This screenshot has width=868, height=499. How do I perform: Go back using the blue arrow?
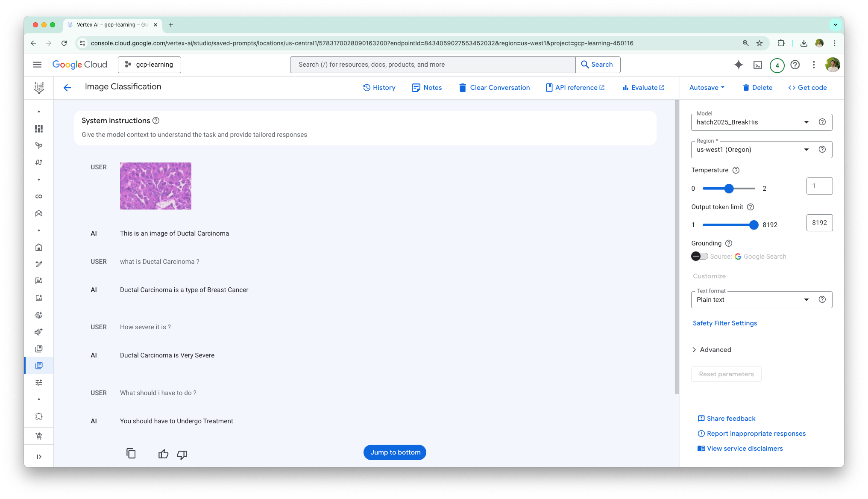67,88
